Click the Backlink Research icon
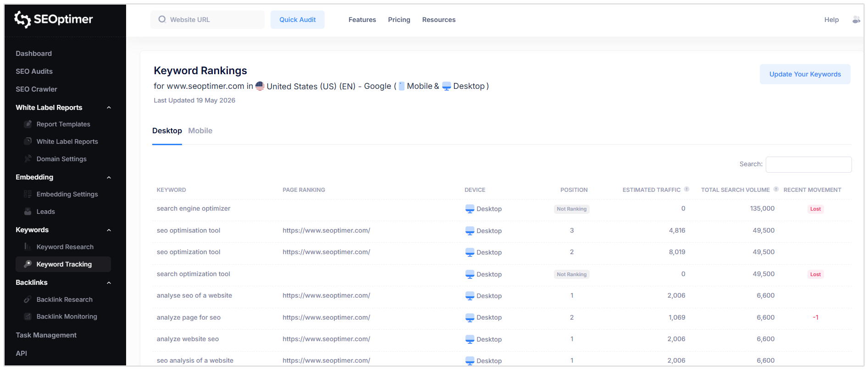Screen dimensions: 868x370 (28, 299)
